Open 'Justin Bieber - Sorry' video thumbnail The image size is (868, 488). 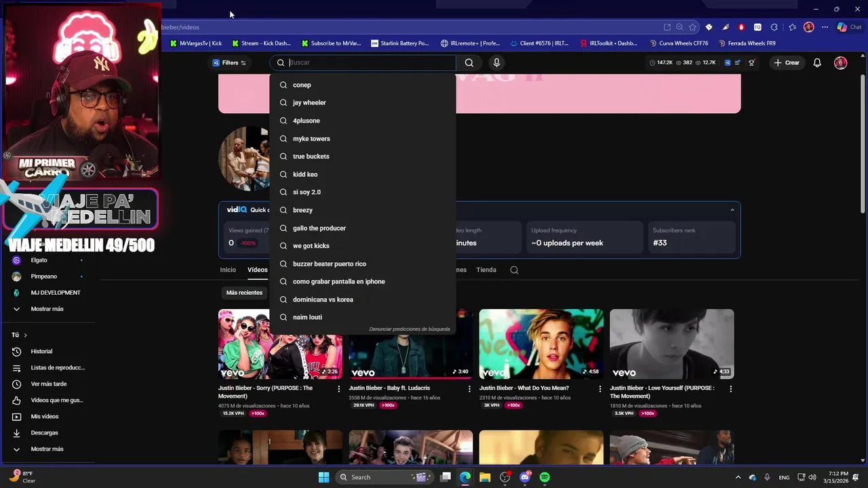(280, 344)
